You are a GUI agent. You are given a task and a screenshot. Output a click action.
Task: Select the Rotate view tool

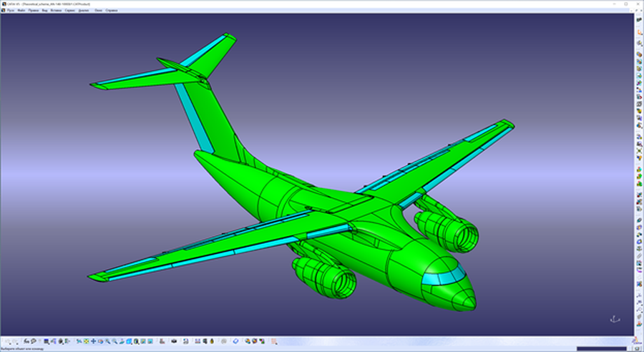point(101,341)
